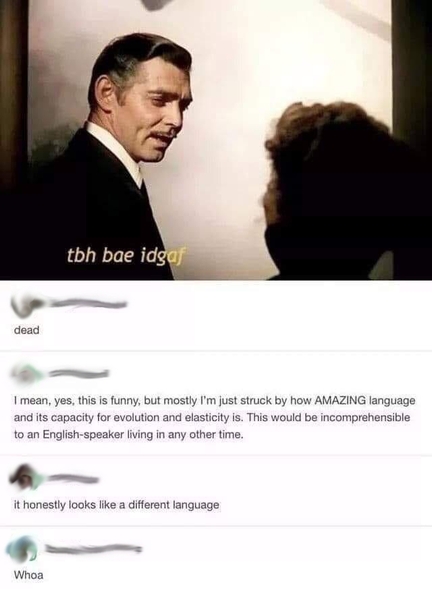Click the "tbh bae idgaf" subtitle caption
Screen dimensions: 432x589
click(127, 256)
